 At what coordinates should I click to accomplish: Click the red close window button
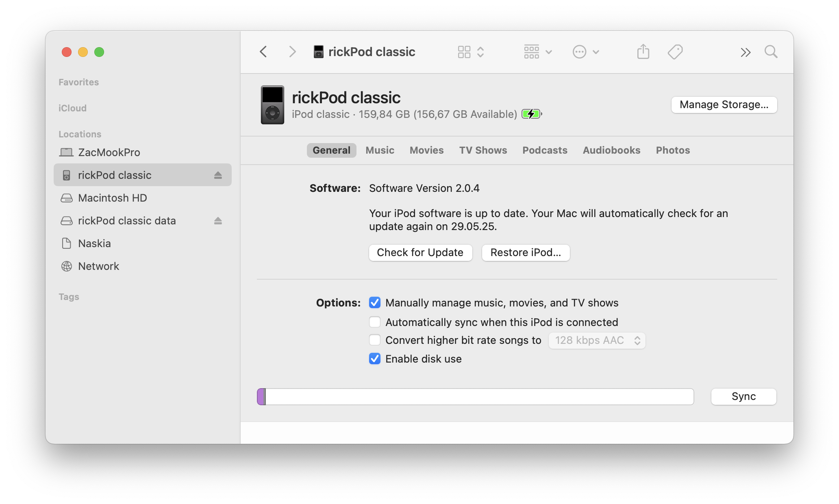(x=67, y=52)
